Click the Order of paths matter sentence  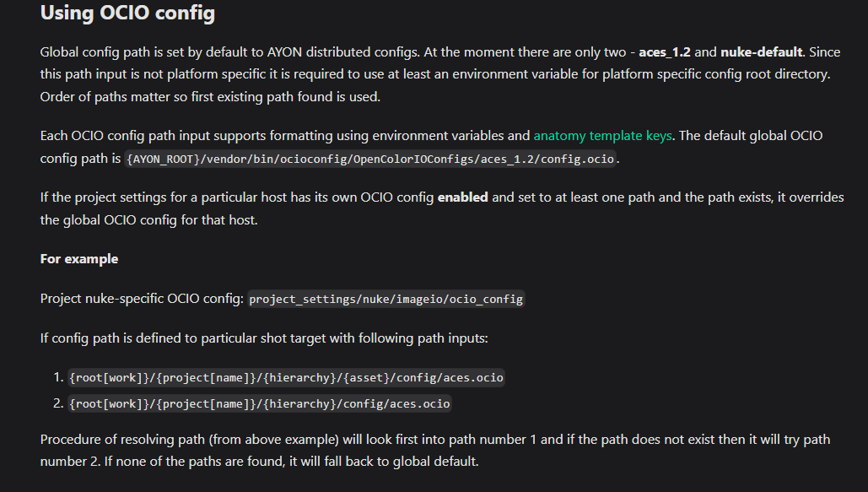[x=210, y=97]
